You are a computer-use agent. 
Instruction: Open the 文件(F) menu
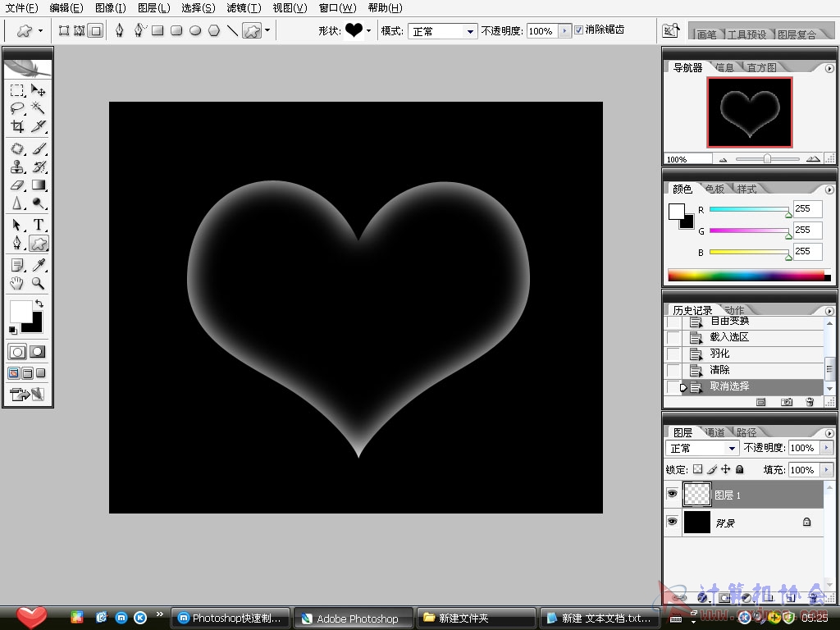[22, 8]
